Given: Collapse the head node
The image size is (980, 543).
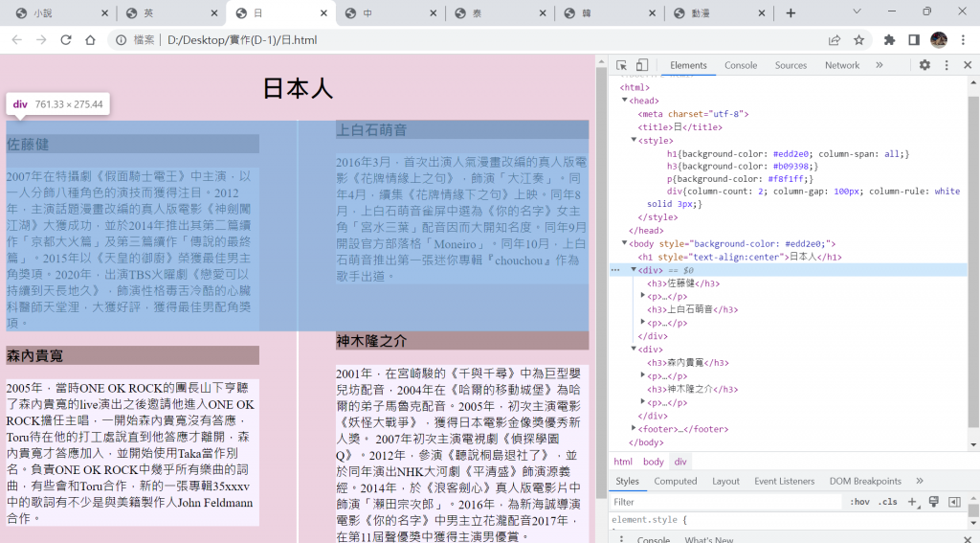Looking at the screenshot, I should pyautogui.click(x=624, y=101).
